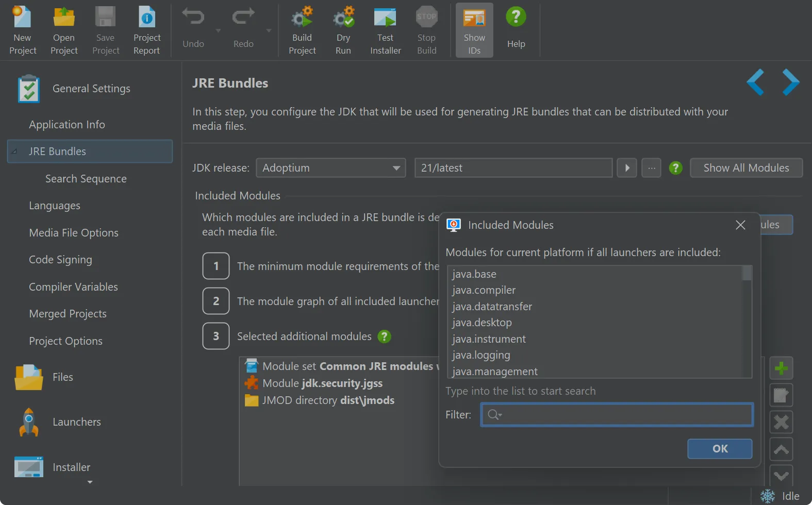Go to next step with right arrow
The height and width of the screenshot is (505, 812).
click(x=790, y=82)
